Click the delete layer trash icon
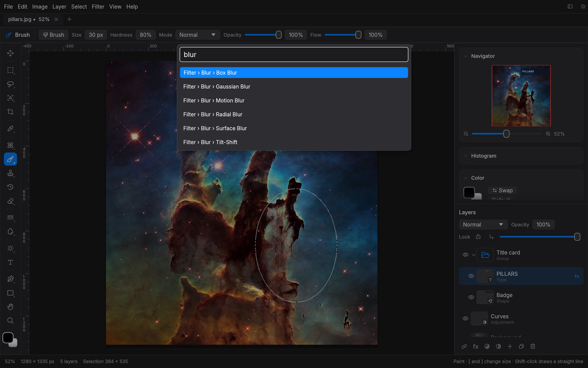Screen dimensions: 588x368 point(533,346)
